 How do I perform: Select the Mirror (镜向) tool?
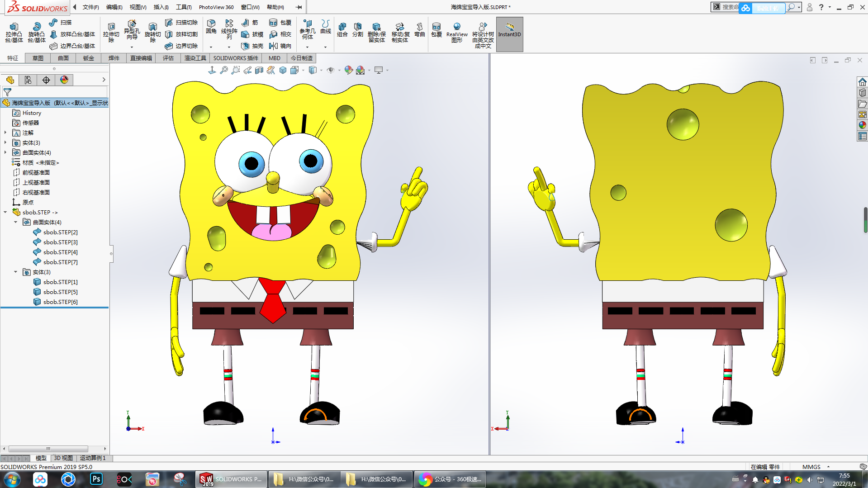tap(280, 46)
